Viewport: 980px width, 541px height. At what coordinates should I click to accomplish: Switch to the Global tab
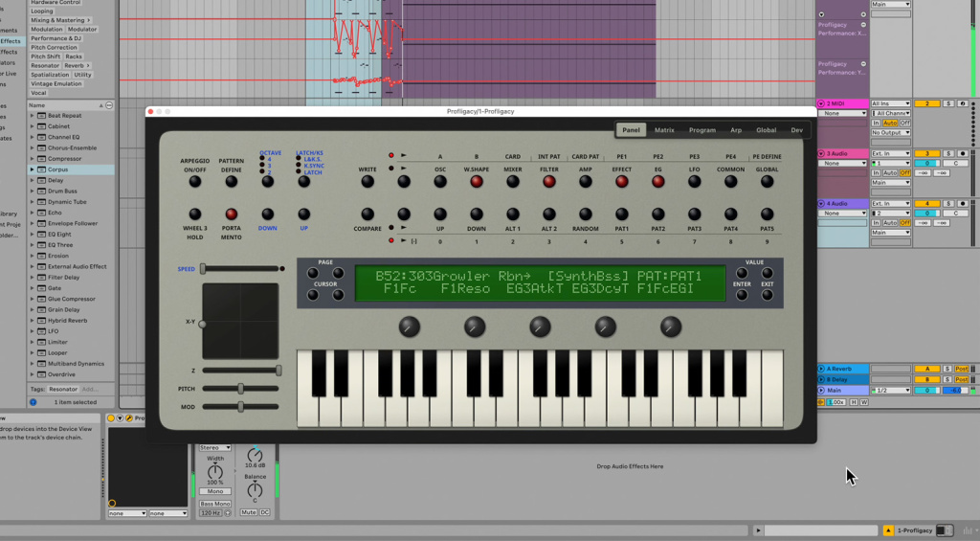pos(766,130)
